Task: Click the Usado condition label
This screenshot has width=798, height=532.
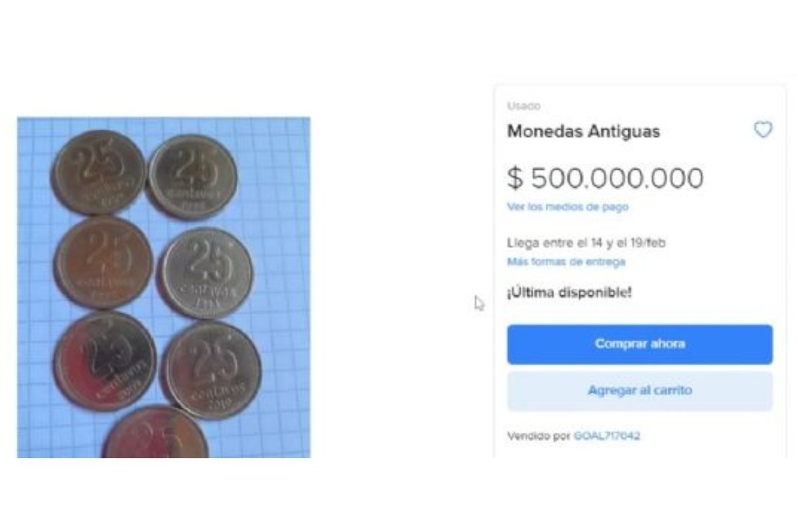Action: 524,106
